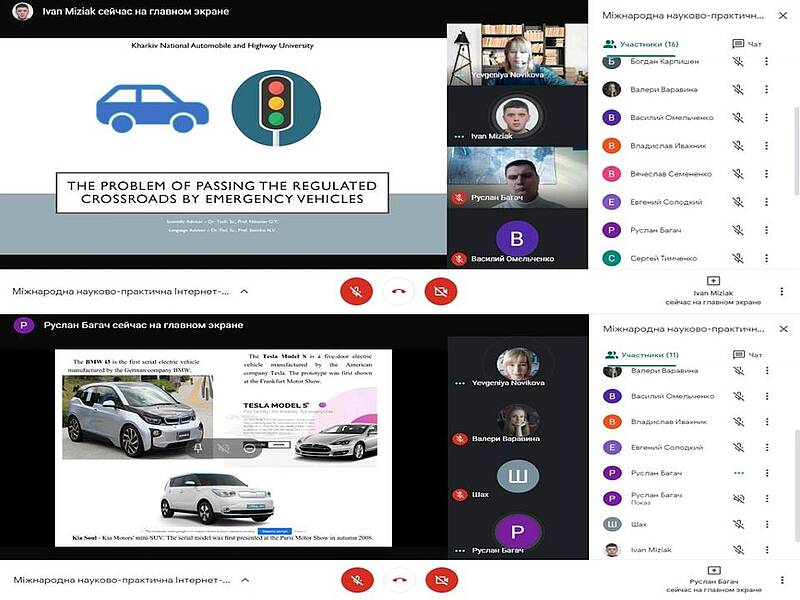Image resolution: width=800 pixels, height=600 pixels.
Task: Click the meeting title in the lower bottom bar
Action: [x=121, y=580]
